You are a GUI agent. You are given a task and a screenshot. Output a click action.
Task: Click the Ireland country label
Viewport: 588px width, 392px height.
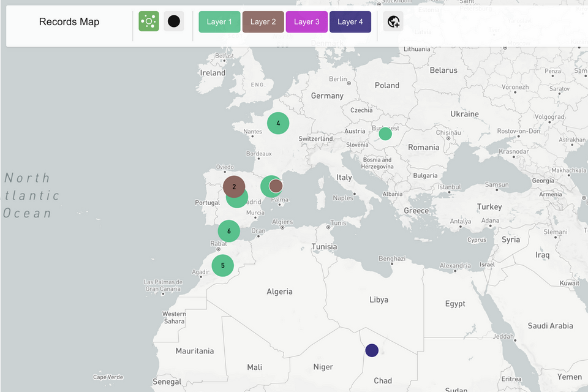click(x=213, y=73)
